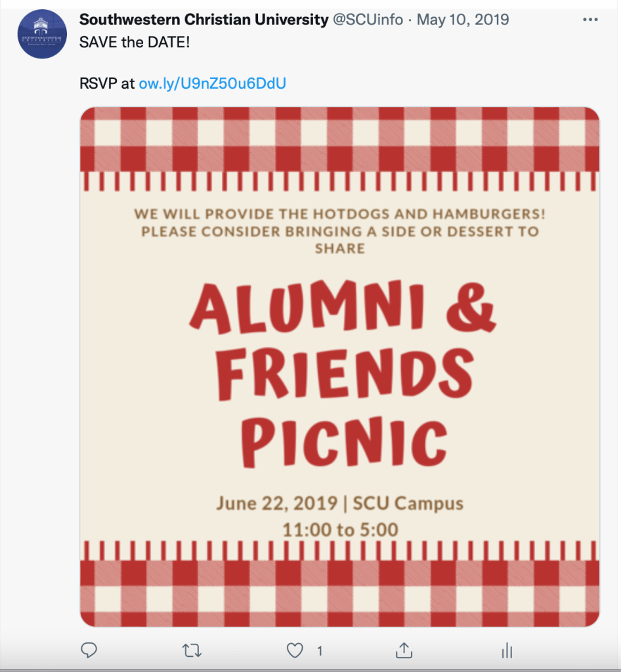Click the 'RSVP at' text
The width and height of the screenshot is (621, 672).
107,83
